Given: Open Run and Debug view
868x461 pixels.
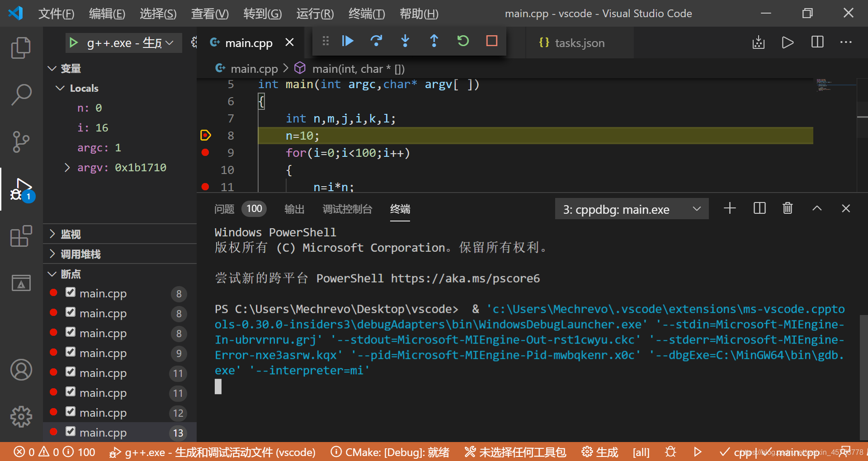Looking at the screenshot, I should (21, 189).
